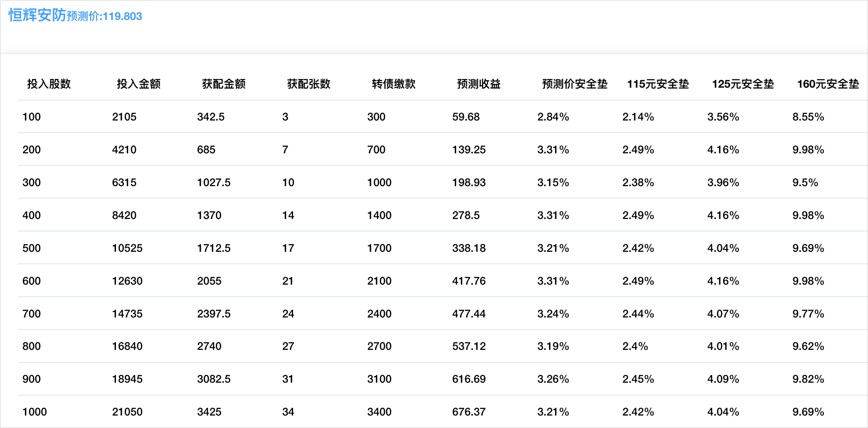Click the 预测价:119.803 text
The image size is (868, 428).
pos(104,16)
